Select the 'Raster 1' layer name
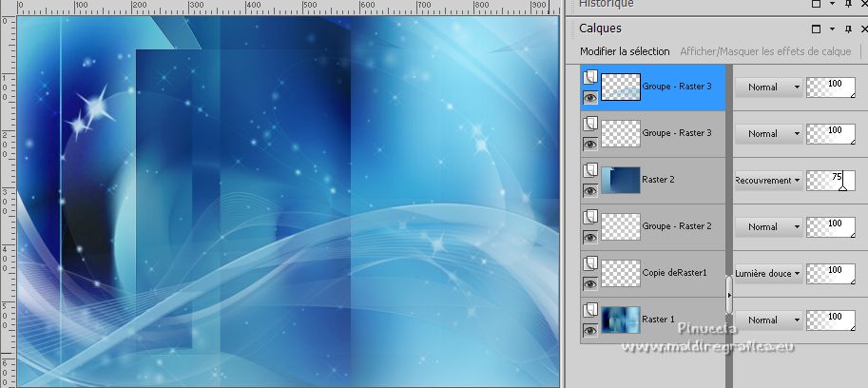 pyautogui.click(x=658, y=320)
